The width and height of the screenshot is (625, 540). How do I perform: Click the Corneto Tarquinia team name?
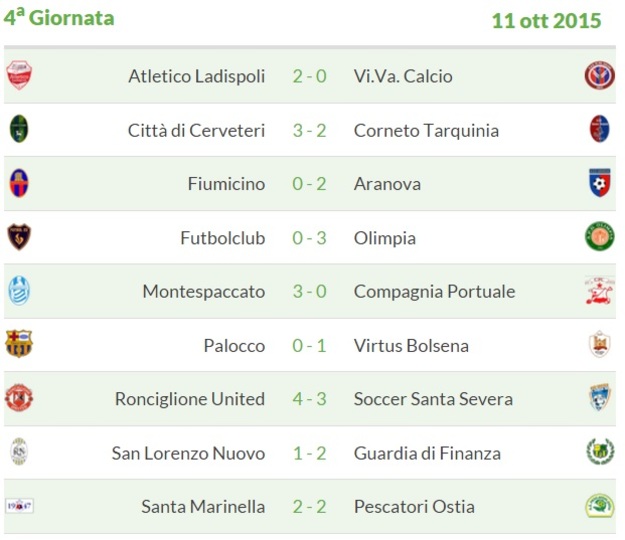pyautogui.click(x=426, y=131)
